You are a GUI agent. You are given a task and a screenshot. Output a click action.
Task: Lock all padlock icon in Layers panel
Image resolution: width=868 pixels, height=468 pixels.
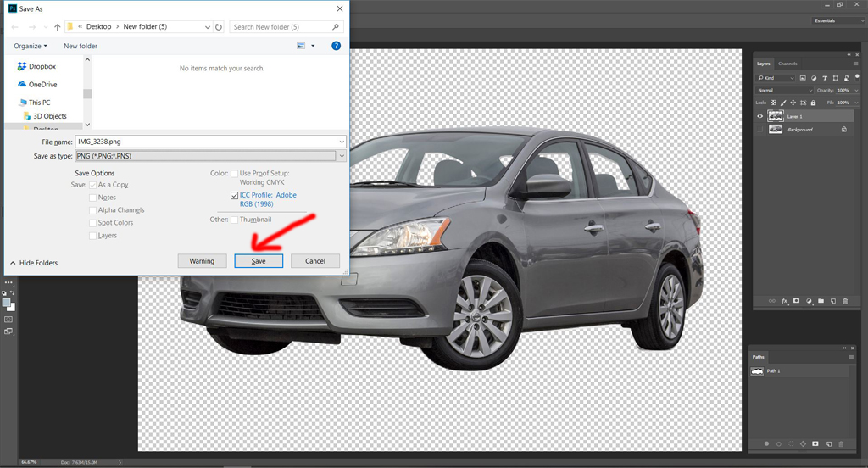point(813,103)
